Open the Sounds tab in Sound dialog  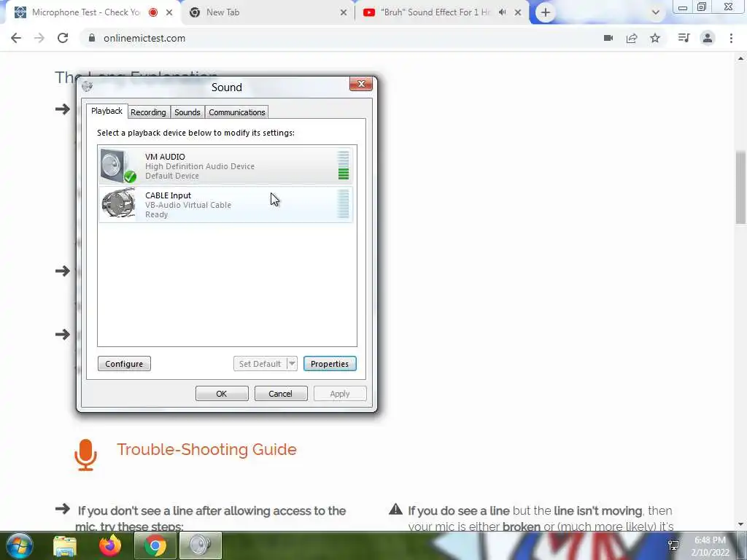click(187, 112)
